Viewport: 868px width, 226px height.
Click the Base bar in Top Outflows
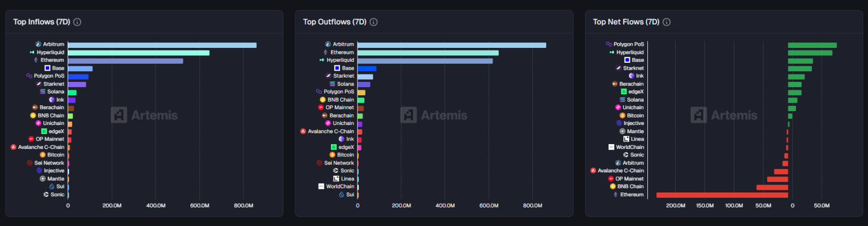coord(367,69)
